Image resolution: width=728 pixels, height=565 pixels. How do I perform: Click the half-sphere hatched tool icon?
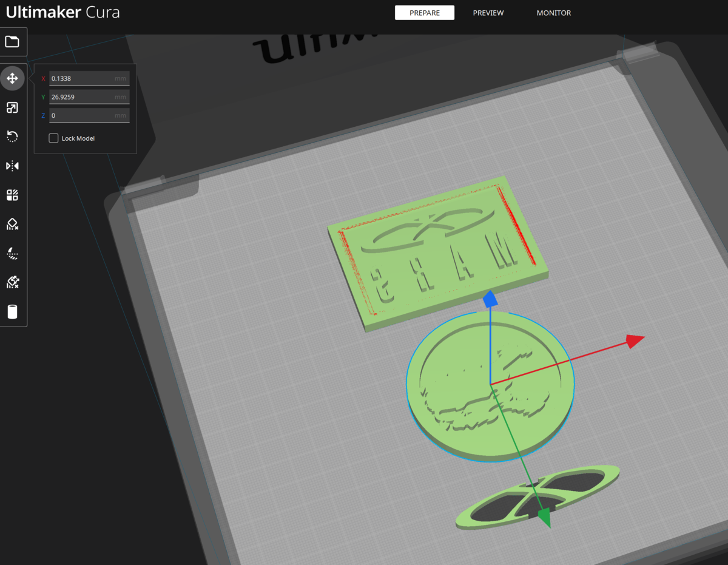[12, 253]
